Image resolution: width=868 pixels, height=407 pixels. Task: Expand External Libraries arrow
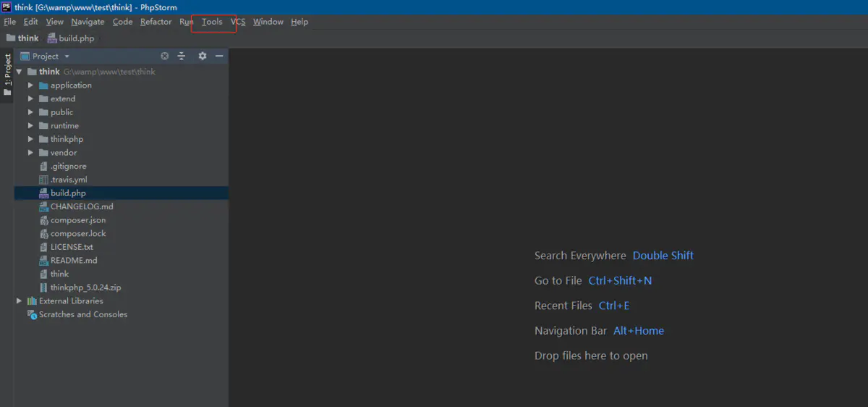tap(20, 301)
